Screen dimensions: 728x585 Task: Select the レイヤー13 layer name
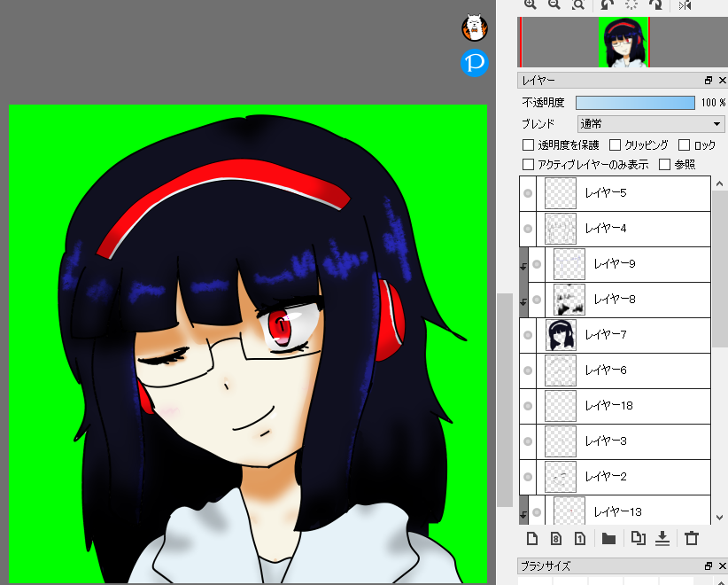[x=618, y=511]
